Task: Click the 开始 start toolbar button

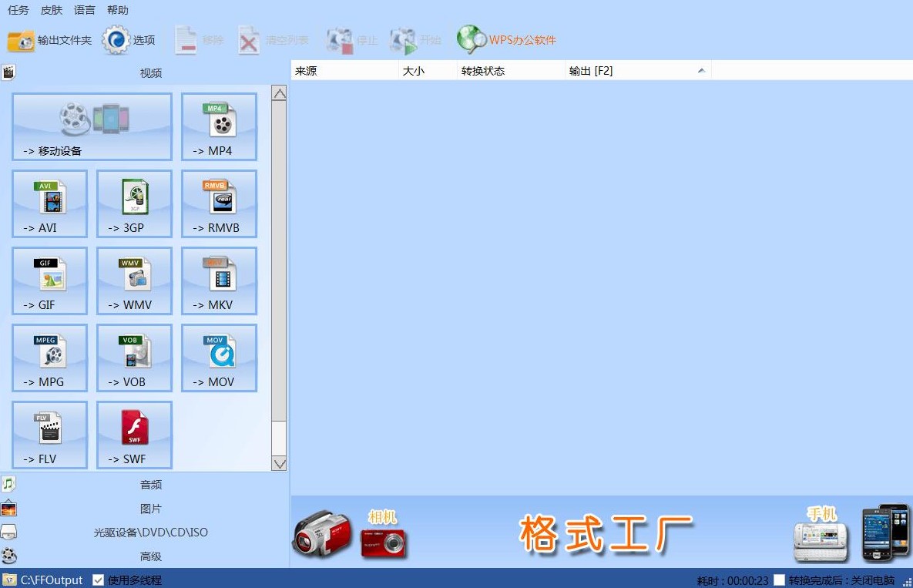Action: pyautogui.click(x=415, y=40)
